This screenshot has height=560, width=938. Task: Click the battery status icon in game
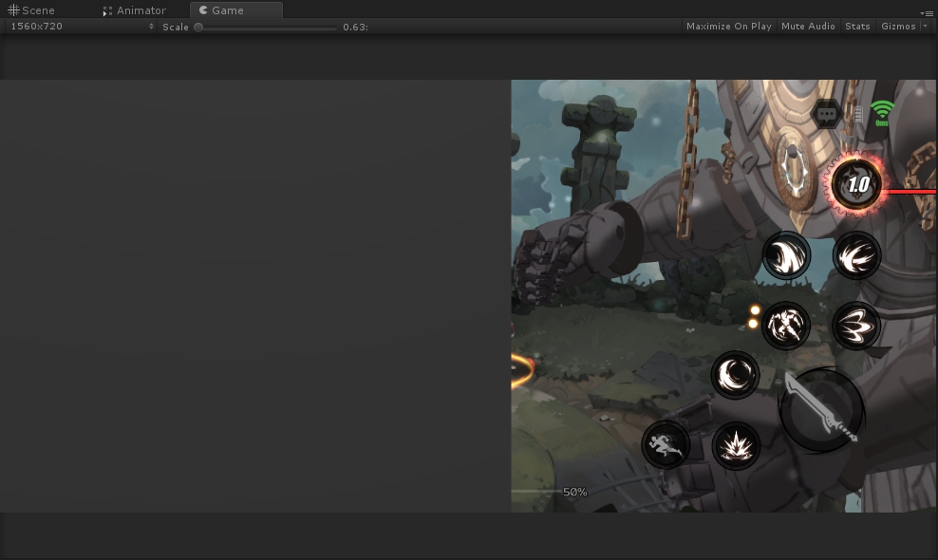pyautogui.click(x=858, y=114)
